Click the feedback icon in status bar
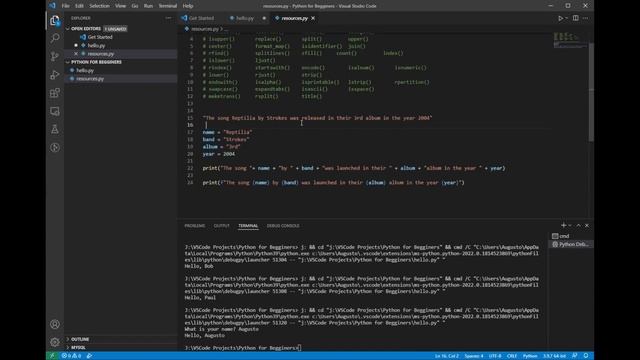 575,356
